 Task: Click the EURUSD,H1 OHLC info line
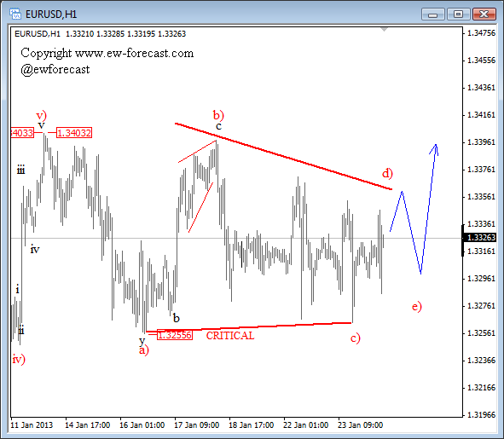[101, 34]
